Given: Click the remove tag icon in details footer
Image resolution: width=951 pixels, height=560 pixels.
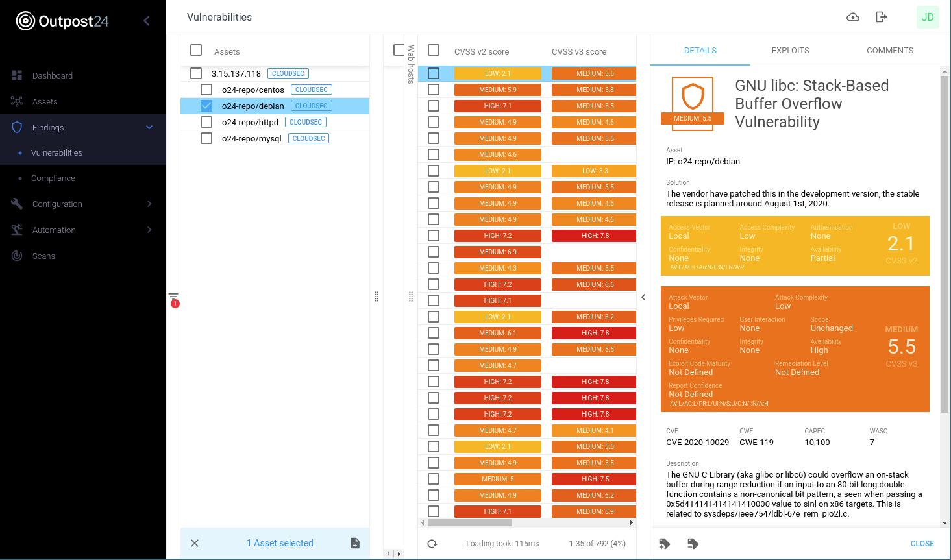Looking at the screenshot, I should click(x=693, y=544).
